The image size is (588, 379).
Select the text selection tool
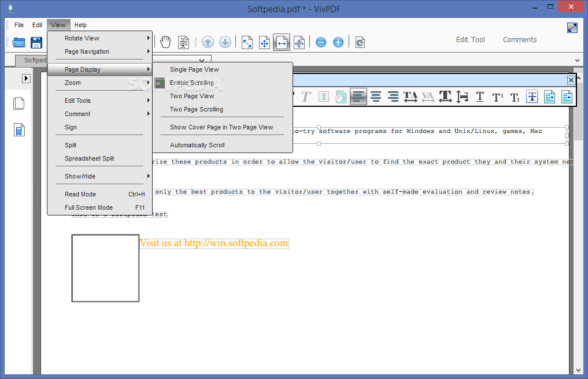183,42
